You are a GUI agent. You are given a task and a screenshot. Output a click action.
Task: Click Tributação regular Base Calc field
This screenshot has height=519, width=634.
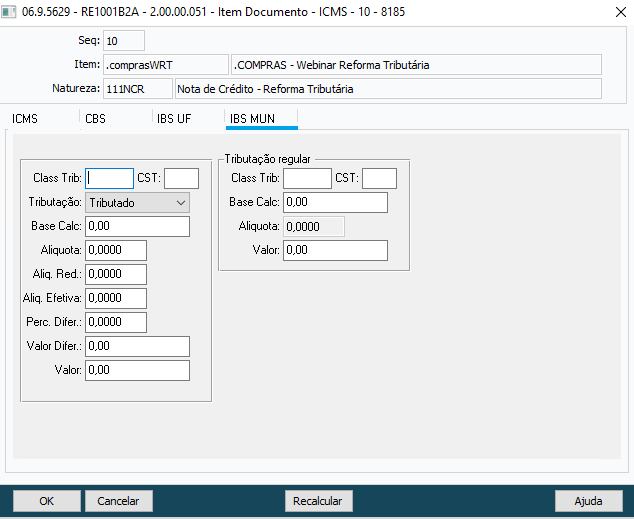[336, 203]
